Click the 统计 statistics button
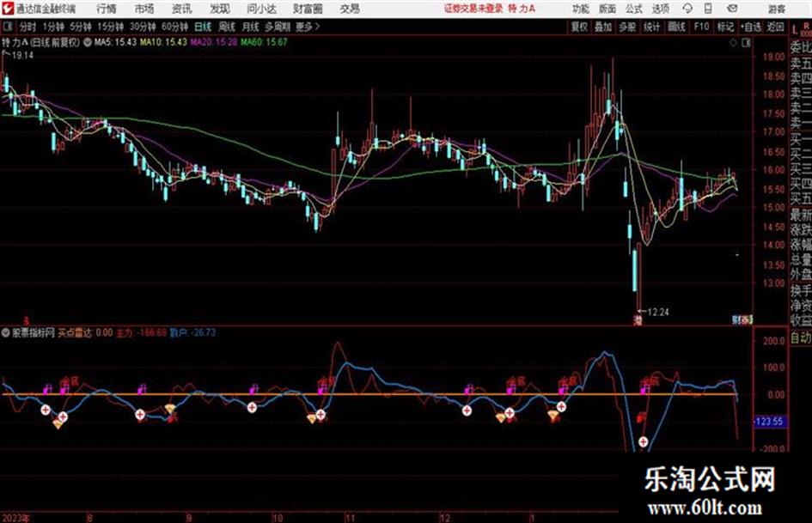This screenshot has width=812, height=523. 652,27
